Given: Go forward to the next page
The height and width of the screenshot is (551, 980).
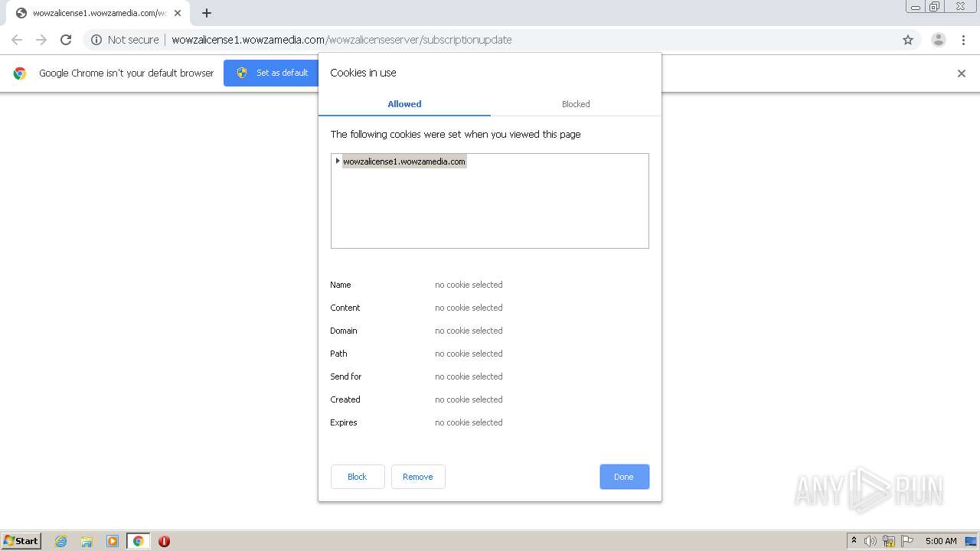Looking at the screenshot, I should 41,40.
